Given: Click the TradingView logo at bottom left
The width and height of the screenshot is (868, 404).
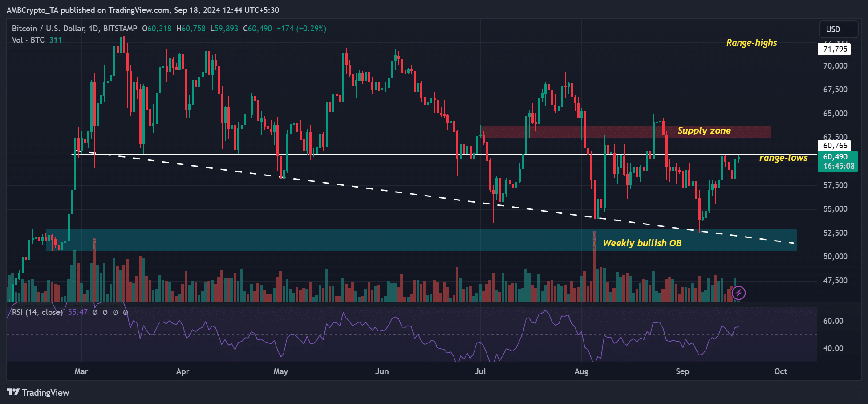Looking at the screenshot, I should (x=38, y=392).
